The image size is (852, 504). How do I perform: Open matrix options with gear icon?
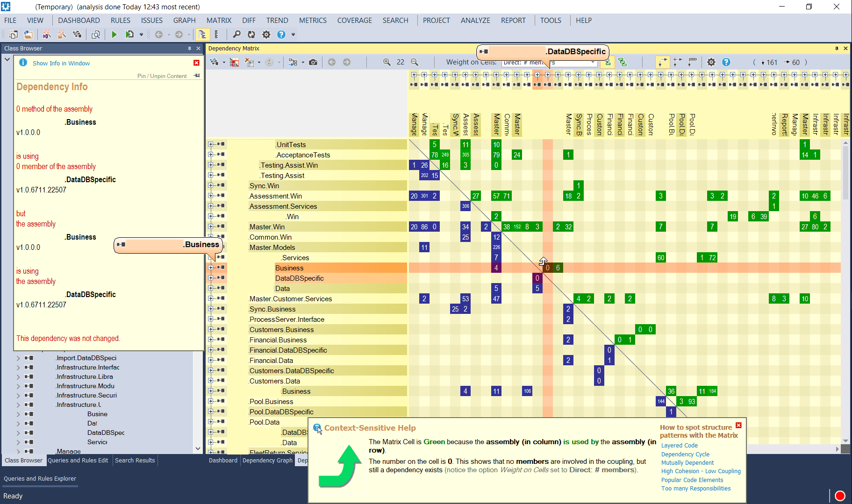coord(711,62)
